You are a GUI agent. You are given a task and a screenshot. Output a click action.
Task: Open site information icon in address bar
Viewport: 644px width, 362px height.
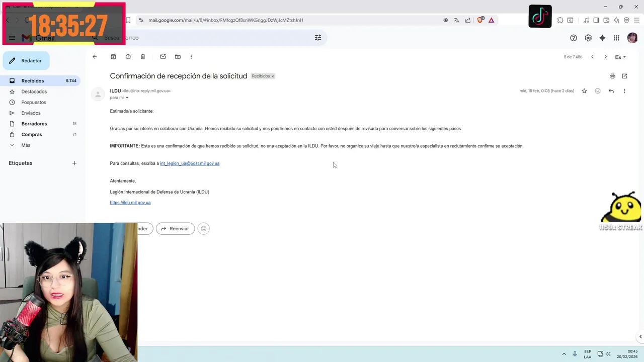[141, 20]
